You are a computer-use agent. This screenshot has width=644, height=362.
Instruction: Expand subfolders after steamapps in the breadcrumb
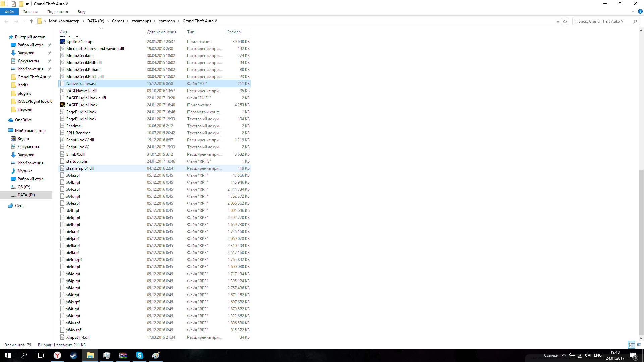(155, 21)
